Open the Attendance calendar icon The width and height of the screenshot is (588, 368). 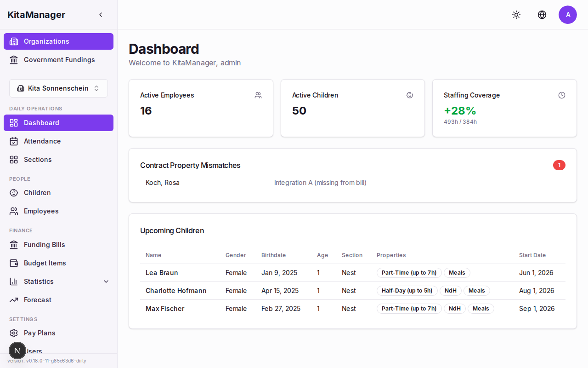(14, 141)
